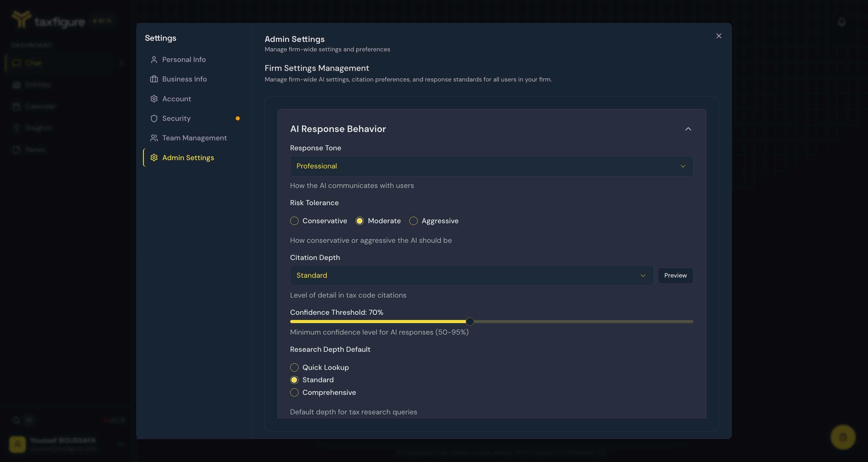Expand the user profile menu chevron
Image resolution: width=868 pixels, height=462 pixels.
[120, 444]
